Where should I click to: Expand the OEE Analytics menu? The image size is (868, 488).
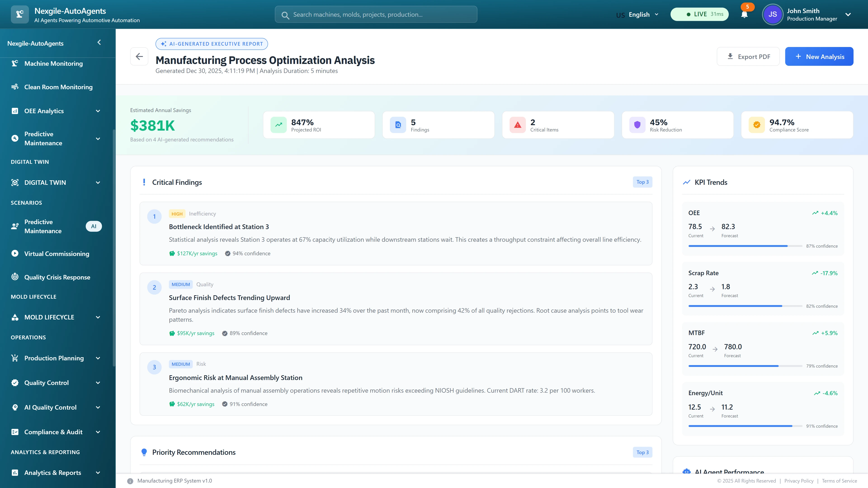44,111
